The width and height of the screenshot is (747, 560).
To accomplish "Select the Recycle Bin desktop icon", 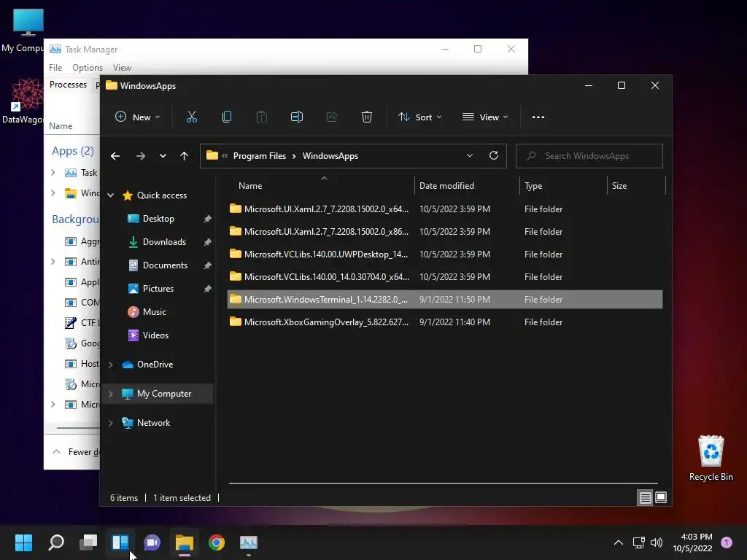I will [711, 458].
